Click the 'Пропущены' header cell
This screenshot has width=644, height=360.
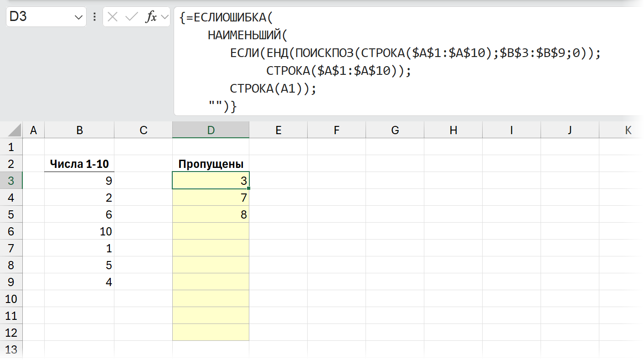[211, 164]
